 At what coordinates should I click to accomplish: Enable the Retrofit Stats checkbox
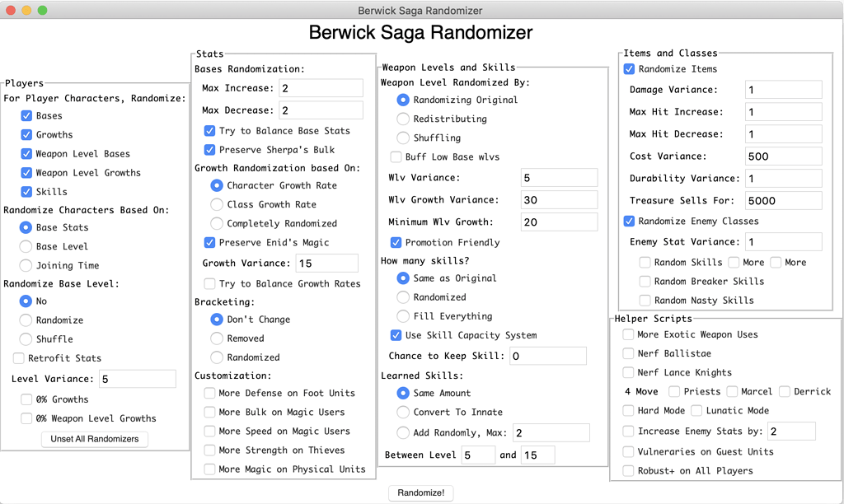click(x=18, y=357)
